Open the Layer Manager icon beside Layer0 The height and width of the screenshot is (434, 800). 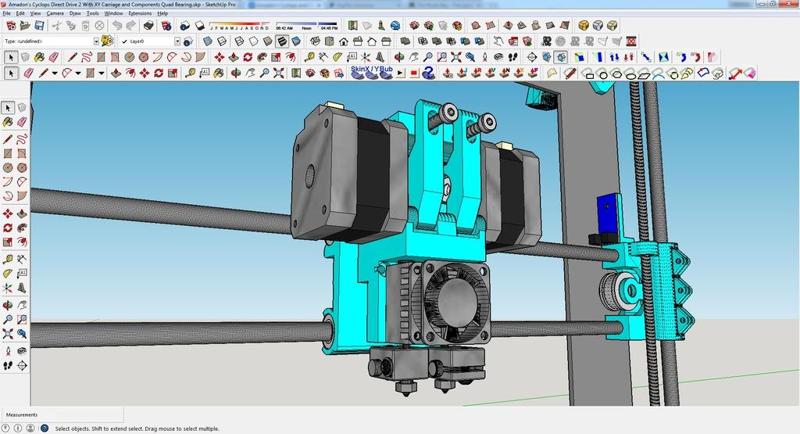click(x=188, y=41)
